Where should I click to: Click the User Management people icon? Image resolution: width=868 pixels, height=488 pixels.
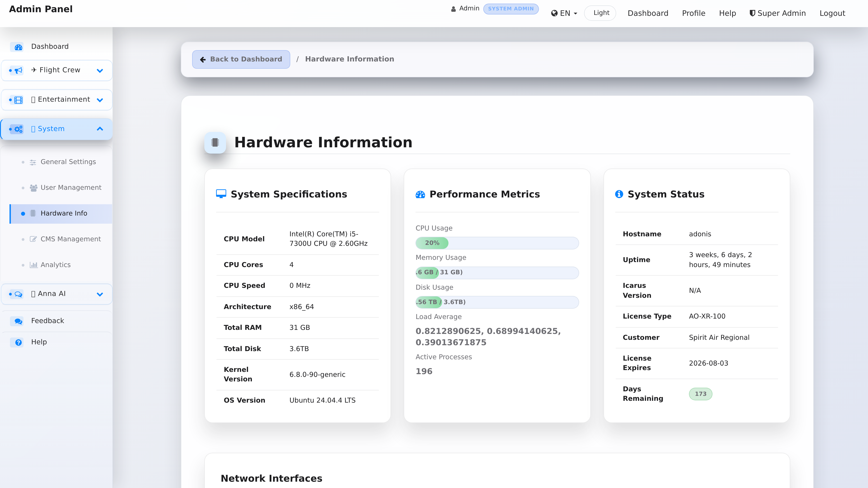pyautogui.click(x=33, y=188)
